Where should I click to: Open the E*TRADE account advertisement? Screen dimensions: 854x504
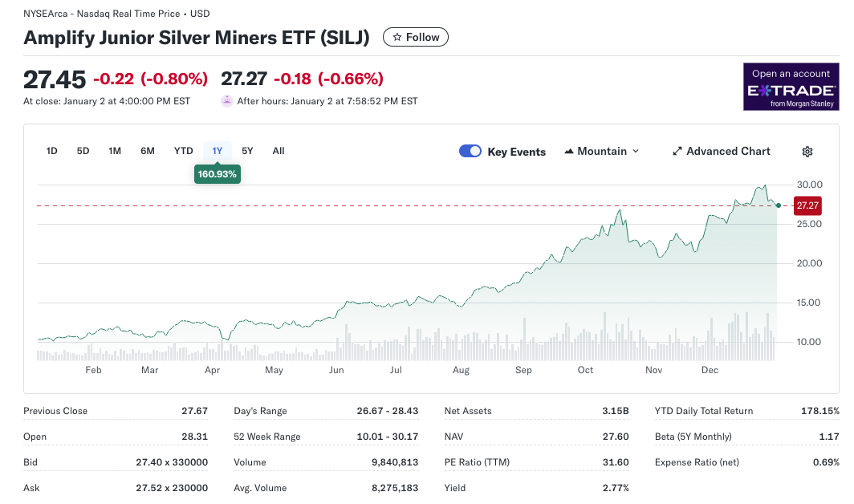pyautogui.click(x=791, y=87)
